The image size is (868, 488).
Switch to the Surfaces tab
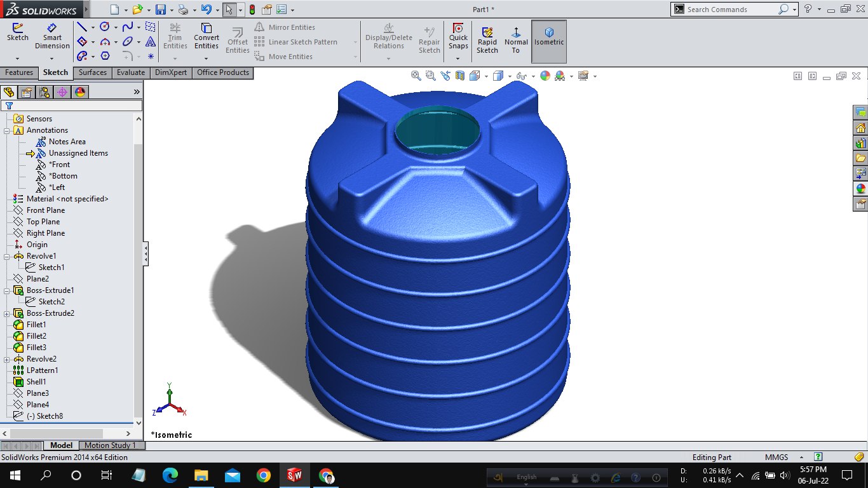[x=93, y=72]
